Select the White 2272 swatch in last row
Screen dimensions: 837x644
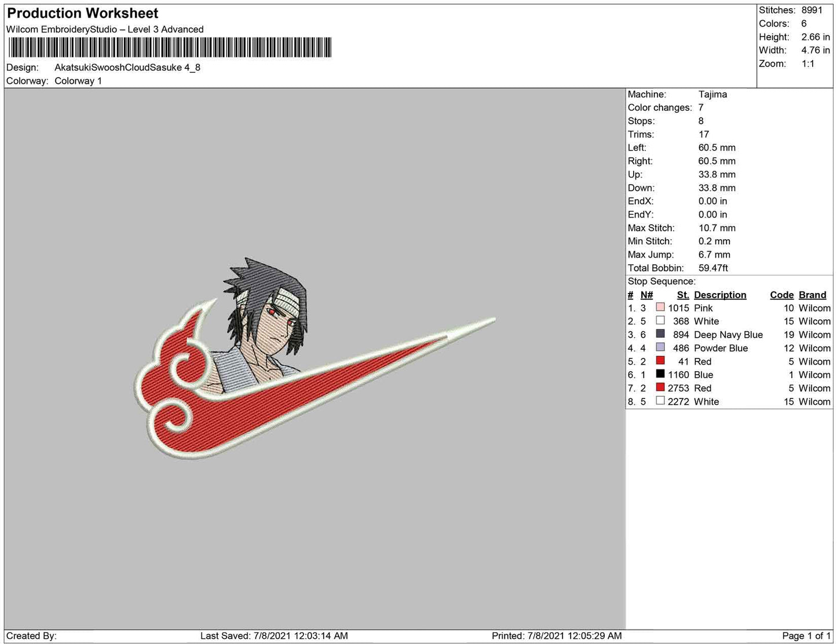[x=660, y=401]
